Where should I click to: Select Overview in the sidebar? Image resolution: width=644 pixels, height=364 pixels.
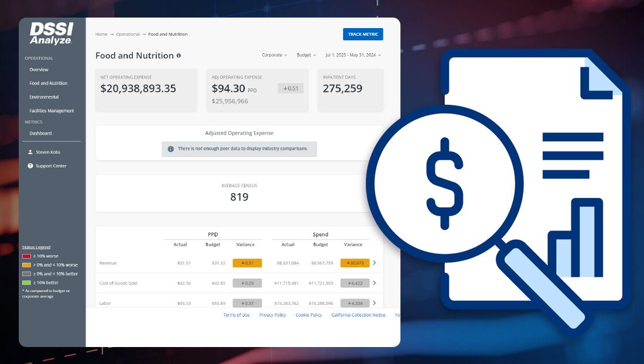coord(39,70)
